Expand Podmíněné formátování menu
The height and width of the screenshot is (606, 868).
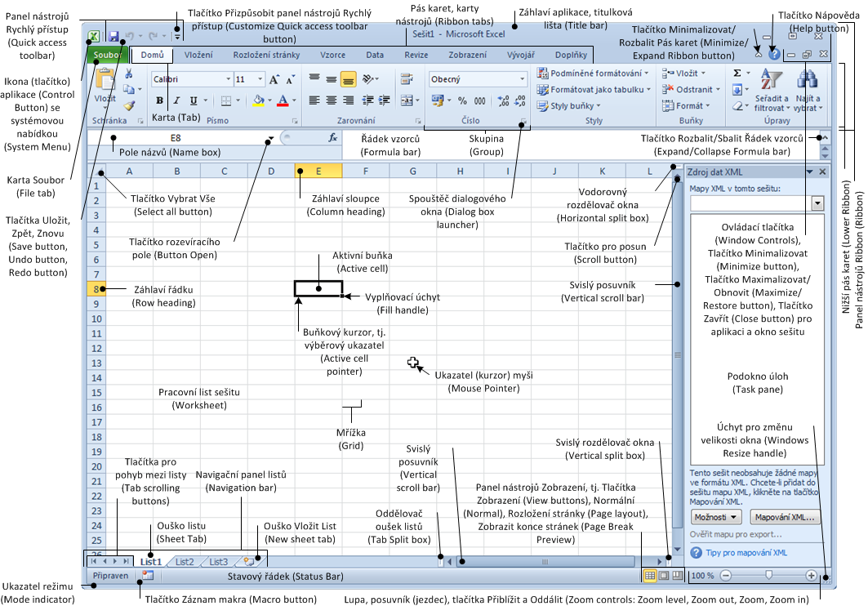593,73
